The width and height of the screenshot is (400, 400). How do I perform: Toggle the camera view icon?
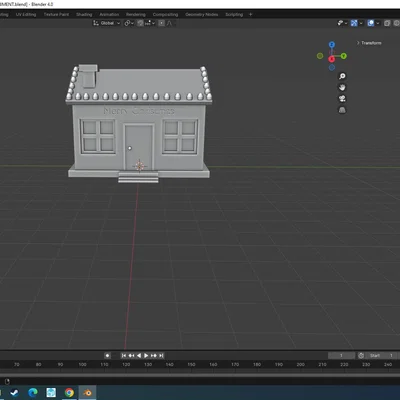[x=342, y=99]
